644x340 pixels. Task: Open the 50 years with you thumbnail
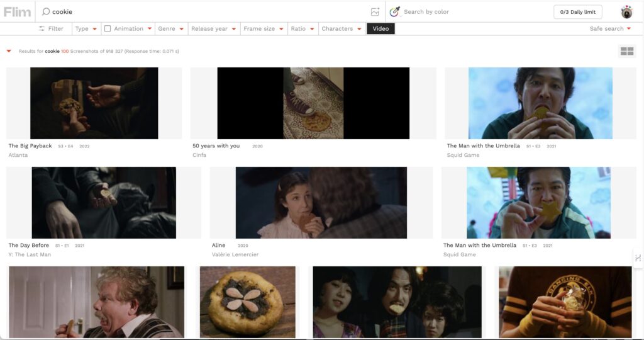(x=313, y=103)
